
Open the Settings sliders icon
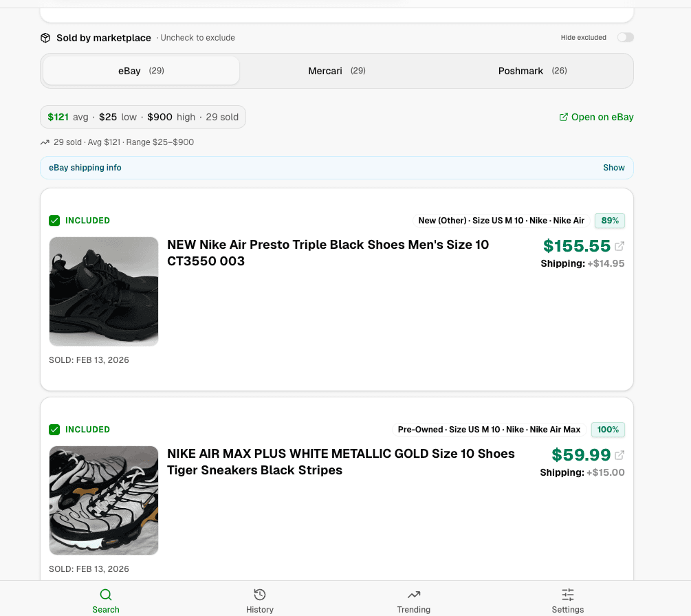567,594
